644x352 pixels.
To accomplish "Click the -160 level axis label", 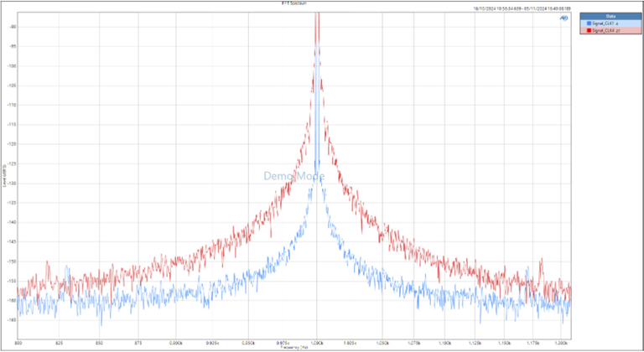I will [x=12, y=300].
